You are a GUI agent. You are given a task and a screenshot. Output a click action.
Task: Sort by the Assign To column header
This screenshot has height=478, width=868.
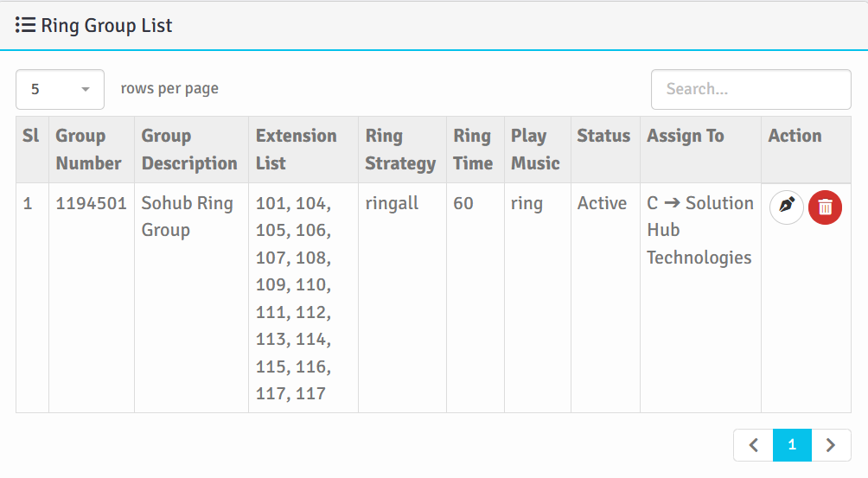point(686,136)
